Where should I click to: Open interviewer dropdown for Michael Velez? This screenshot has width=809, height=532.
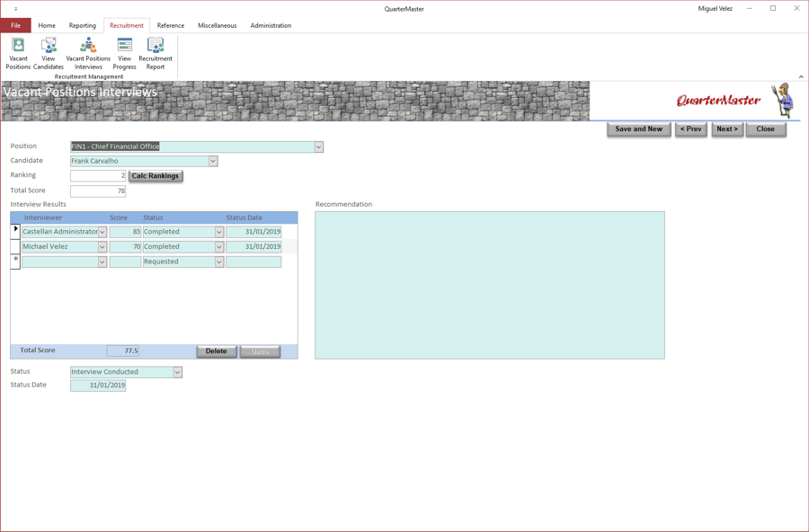pyautogui.click(x=102, y=247)
